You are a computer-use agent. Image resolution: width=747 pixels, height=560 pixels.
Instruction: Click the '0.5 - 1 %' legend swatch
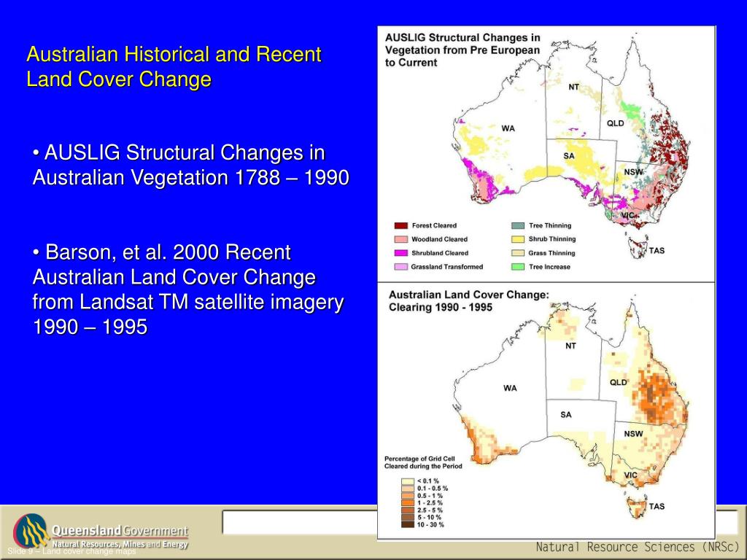408,496
